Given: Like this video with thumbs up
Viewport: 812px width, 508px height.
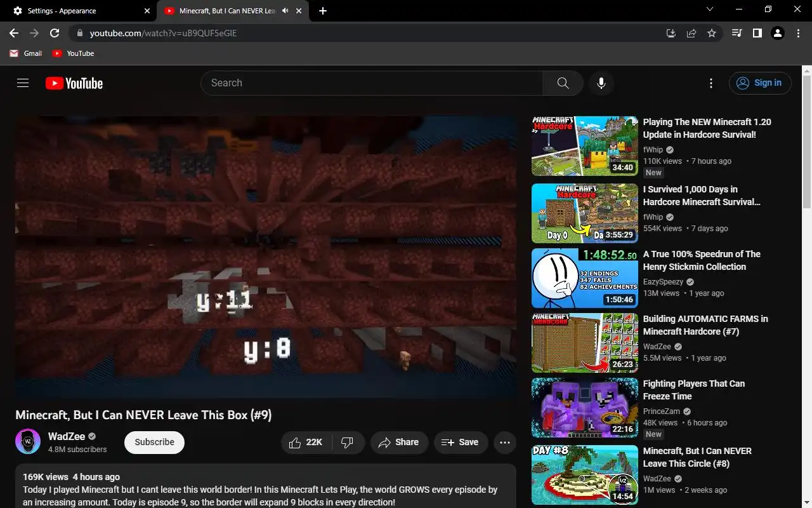Looking at the screenshot, I should [306, 443].
